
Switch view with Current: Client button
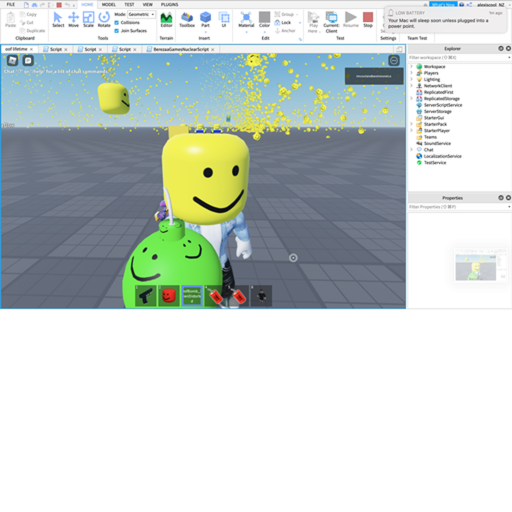(331, 22)
